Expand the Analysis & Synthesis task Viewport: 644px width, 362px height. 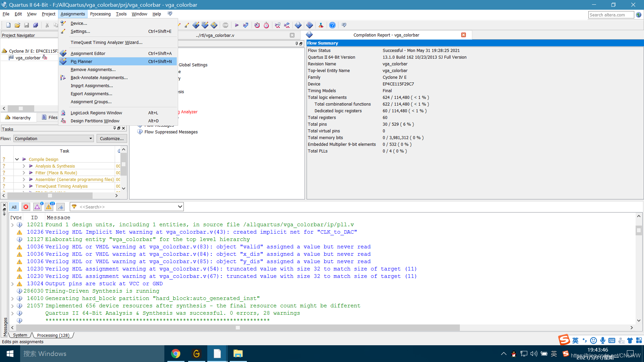pyautogui.click(x=24, y=166)
